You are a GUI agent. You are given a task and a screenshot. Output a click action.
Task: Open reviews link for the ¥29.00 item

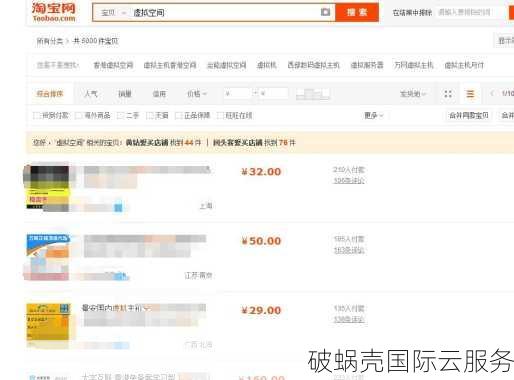click(x=349, y=319)
